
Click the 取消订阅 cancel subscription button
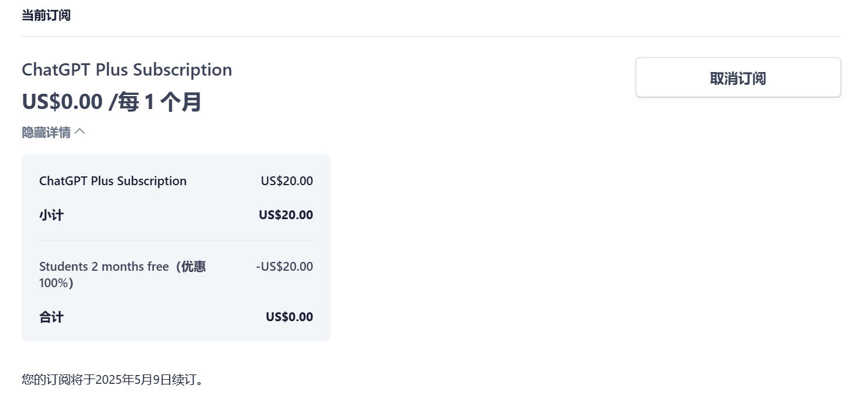click(x=738, y=77)
